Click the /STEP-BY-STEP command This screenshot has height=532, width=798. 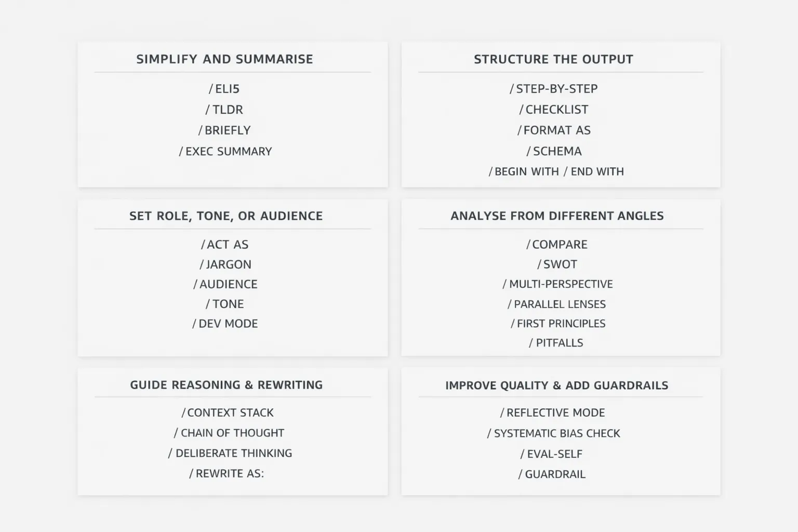(554, 89)
